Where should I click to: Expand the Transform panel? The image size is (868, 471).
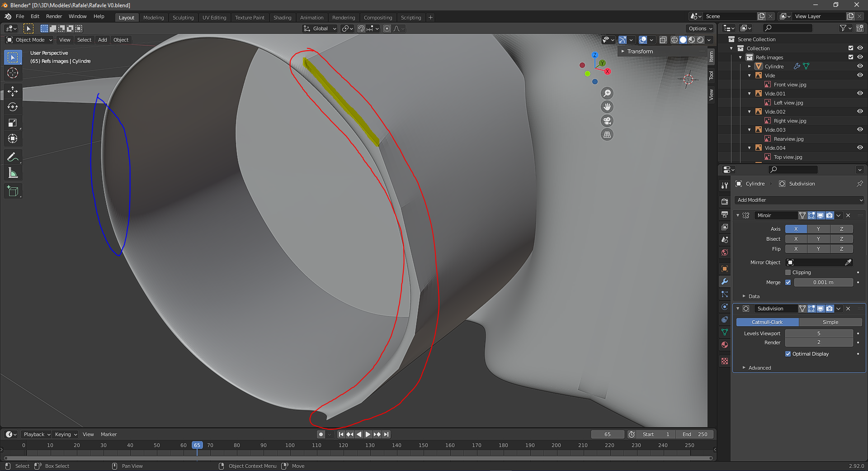(x=639, y=51)
